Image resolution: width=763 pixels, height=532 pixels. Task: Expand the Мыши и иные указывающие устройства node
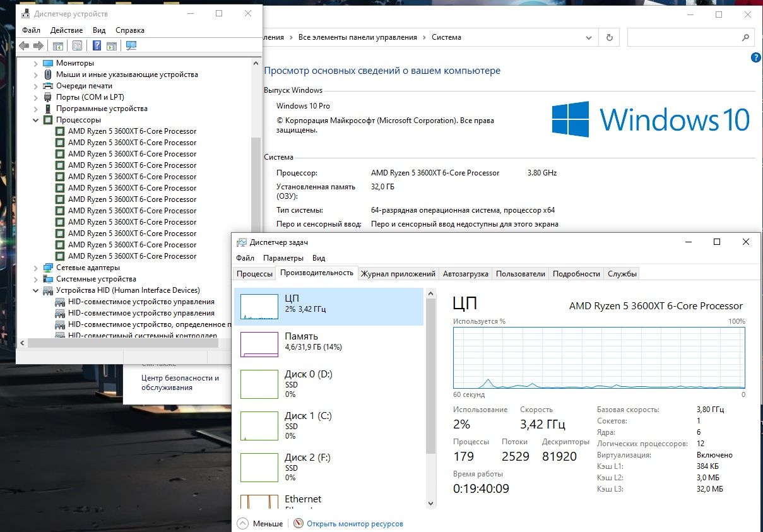click(35, 74)
